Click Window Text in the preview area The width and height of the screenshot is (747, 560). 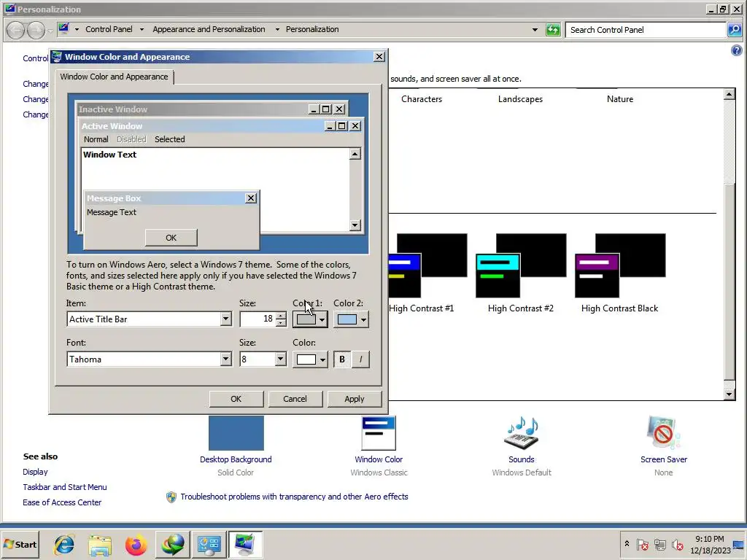[x=109, y=155]
